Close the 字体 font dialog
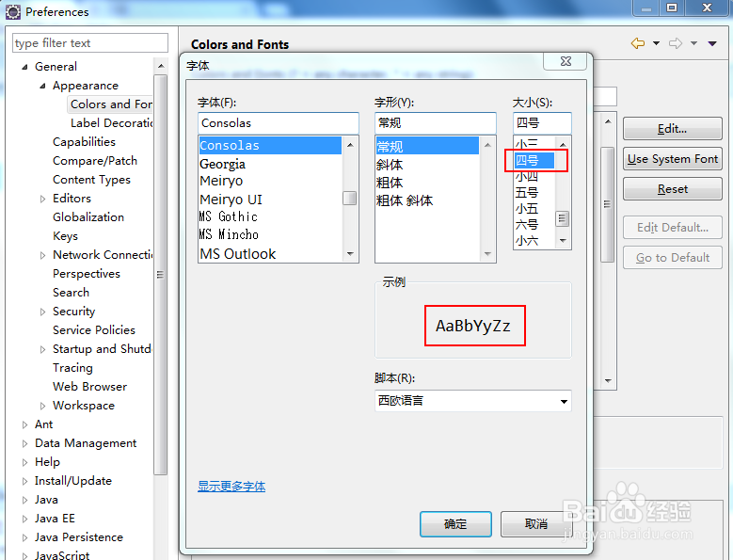Image resolution: width=733 pixels, height=560 pixels. tap(566, 61)
